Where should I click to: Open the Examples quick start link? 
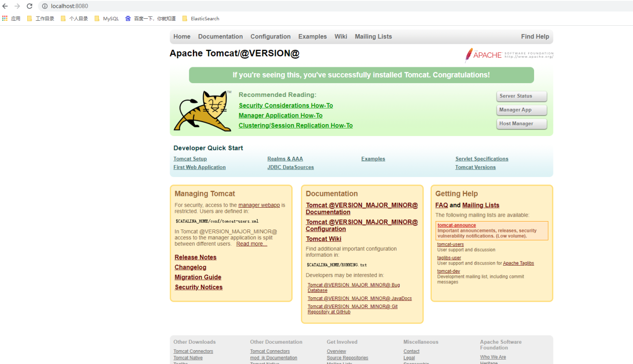tap(373, 159)
